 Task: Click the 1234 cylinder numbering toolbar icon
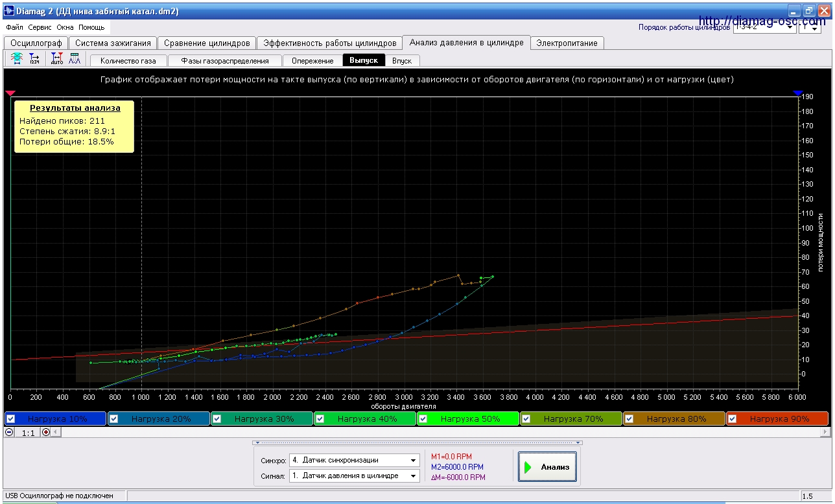[34, 59]
